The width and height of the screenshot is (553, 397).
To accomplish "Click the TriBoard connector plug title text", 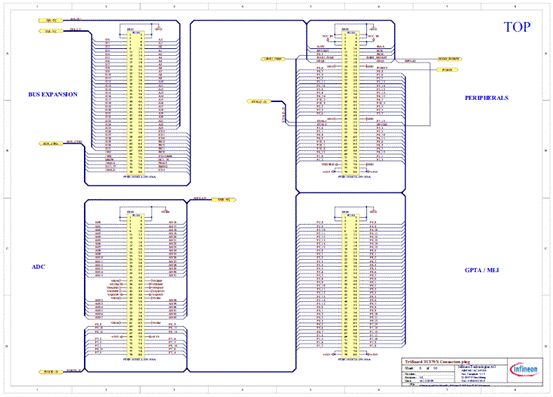I will pos(437,362).
